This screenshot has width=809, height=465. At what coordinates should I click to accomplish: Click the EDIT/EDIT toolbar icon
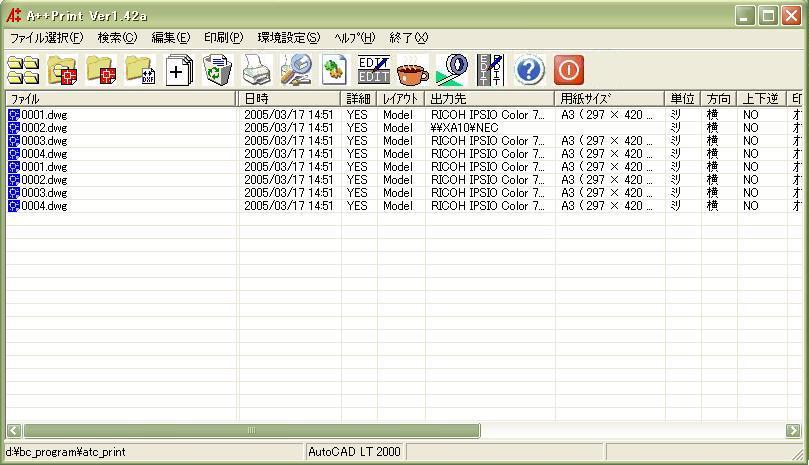(373, 70)
